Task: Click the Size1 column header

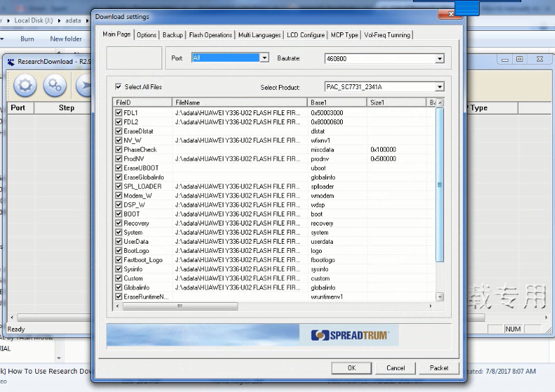Action: pos(396,103)
